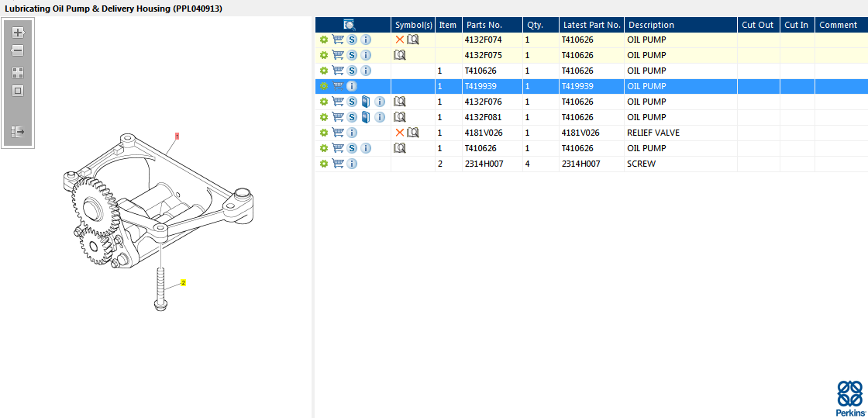Image resolution: width=868 pixels, height=418 pixels.
Task: Open the search icon in table header
Action: [350, 24]
